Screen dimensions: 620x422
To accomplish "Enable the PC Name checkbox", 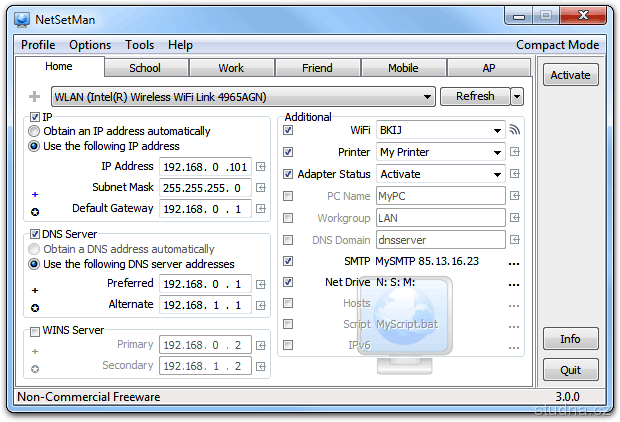I will point(288,196).
